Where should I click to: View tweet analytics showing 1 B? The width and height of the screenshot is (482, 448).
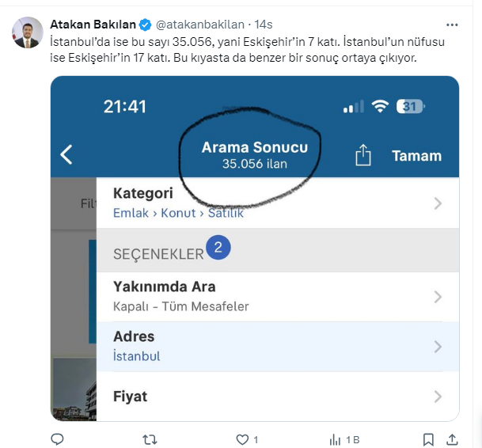click(x=342, y=439)
